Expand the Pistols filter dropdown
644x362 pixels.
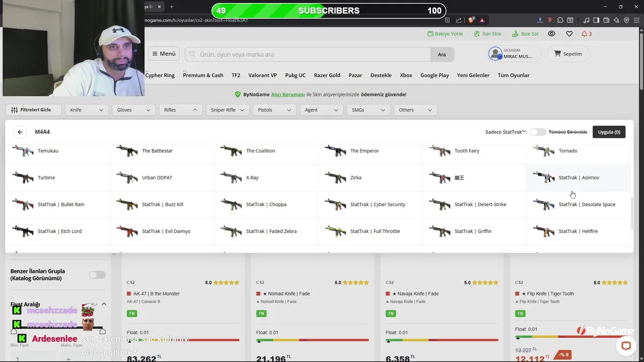coord(274,110)
